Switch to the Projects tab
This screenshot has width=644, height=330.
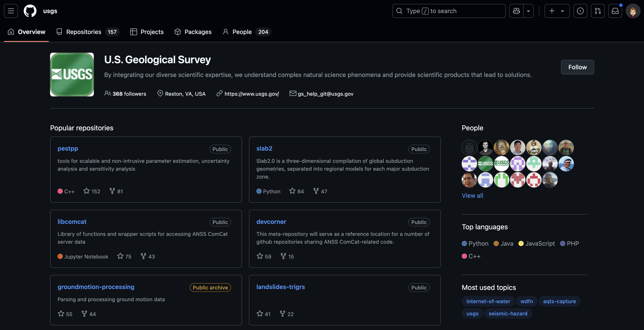coord(147,32)
